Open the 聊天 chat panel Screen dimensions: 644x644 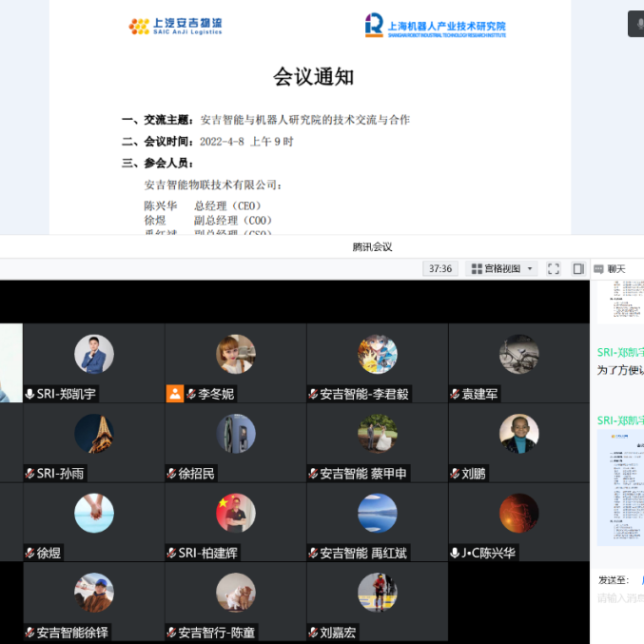point(610,269)
